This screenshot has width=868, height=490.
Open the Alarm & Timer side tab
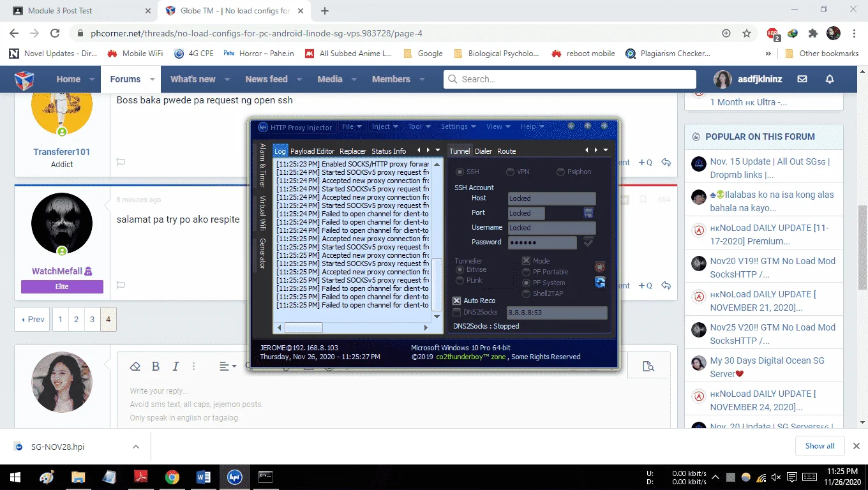262,165
